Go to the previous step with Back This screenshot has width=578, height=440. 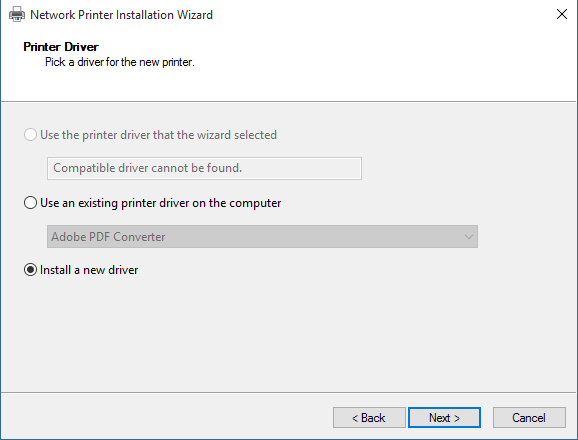tap(369, 418)
